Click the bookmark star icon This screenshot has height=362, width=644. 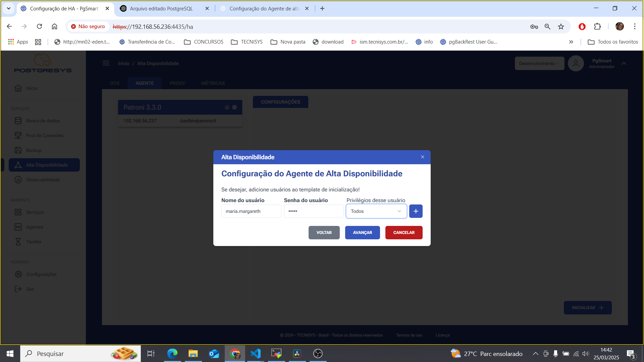tap(561, 26)
